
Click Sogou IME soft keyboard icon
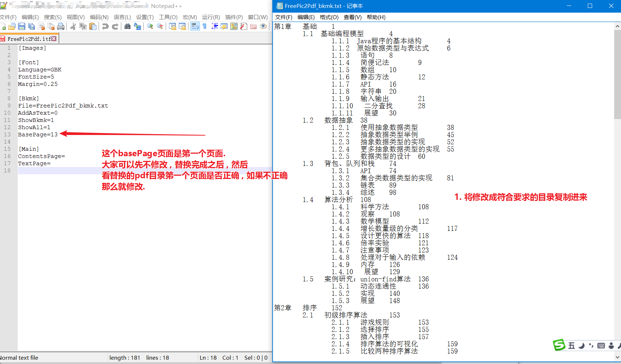(601, 346)
